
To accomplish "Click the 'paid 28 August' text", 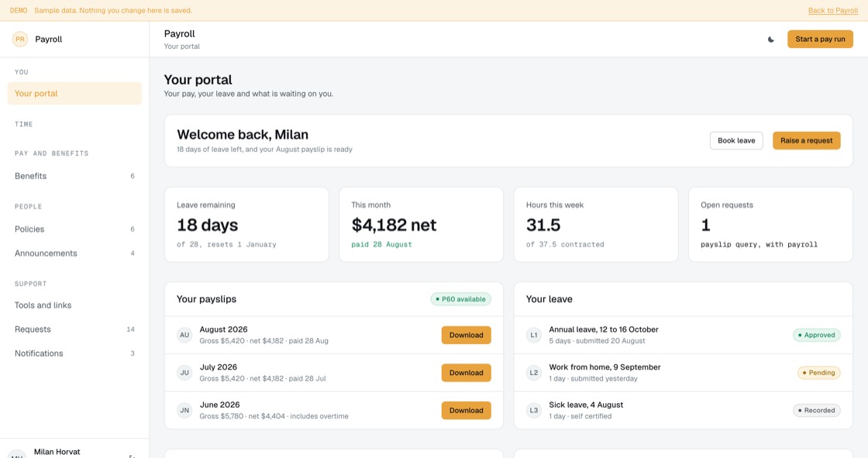I will [x=381, y=244].
